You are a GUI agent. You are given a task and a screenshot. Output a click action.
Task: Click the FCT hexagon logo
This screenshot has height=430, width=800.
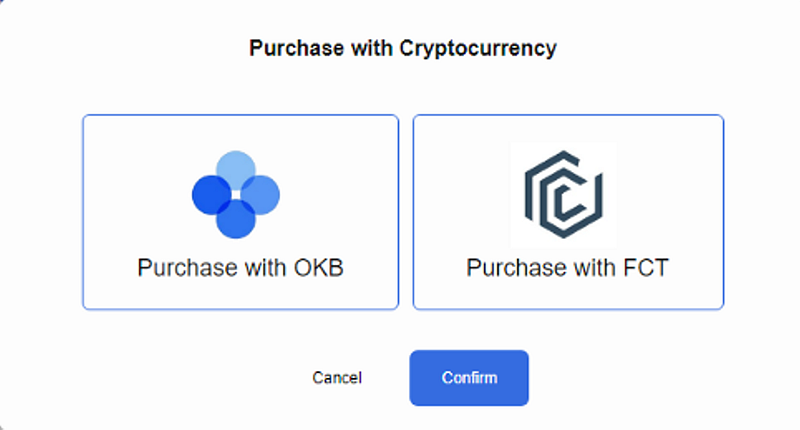[x=564, y=194]
